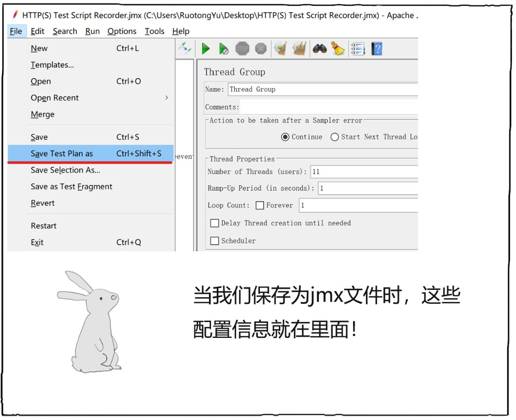Click the thread group Name field

[x=323, y=90]
